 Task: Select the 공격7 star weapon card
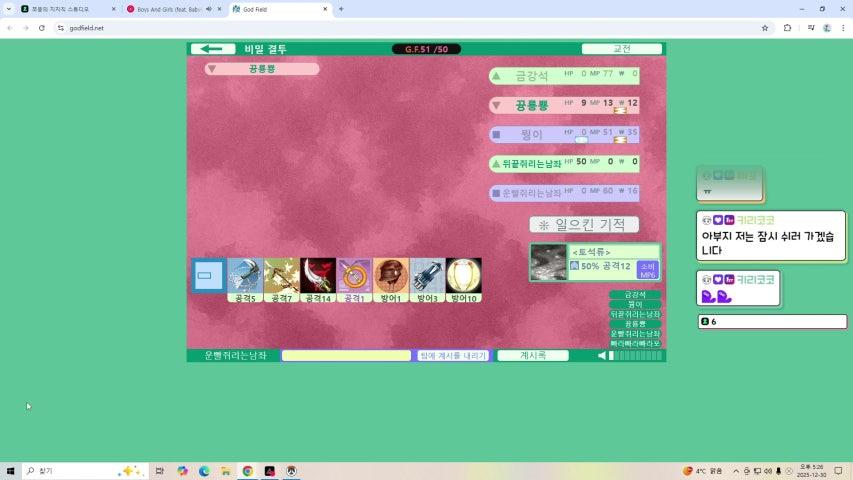pos(281,277)
